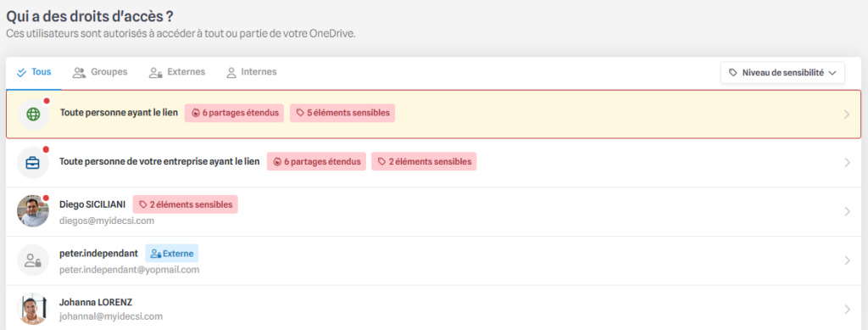Expand the company link row chevron
The height and width of the screenshot is (330, 868).
(x=847, y=163)
